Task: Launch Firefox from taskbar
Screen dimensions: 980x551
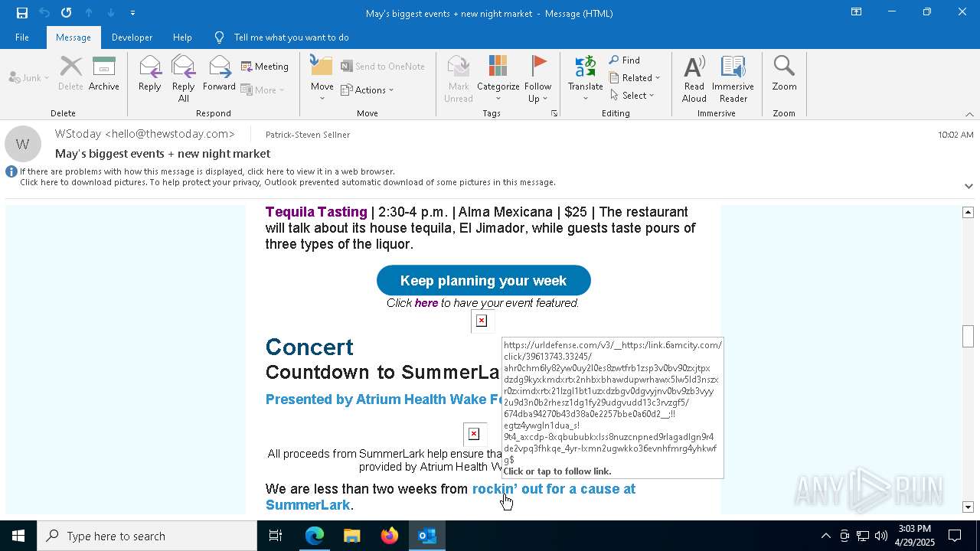Action: pyautogui.click(x=390, y=536)
